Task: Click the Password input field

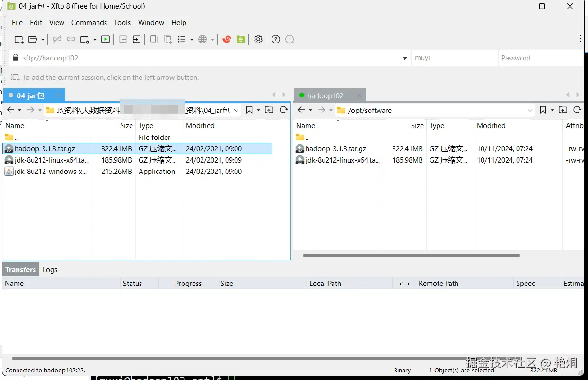Action: click(x=541, y=58)
